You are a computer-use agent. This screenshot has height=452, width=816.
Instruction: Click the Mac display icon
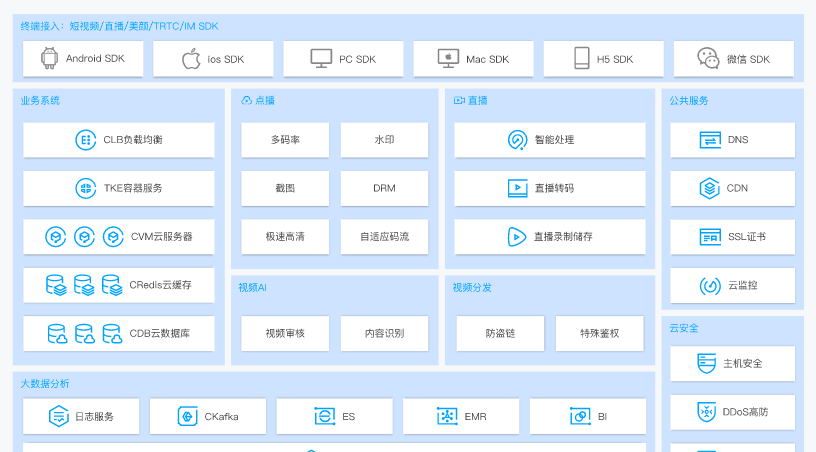pos(448,59)
